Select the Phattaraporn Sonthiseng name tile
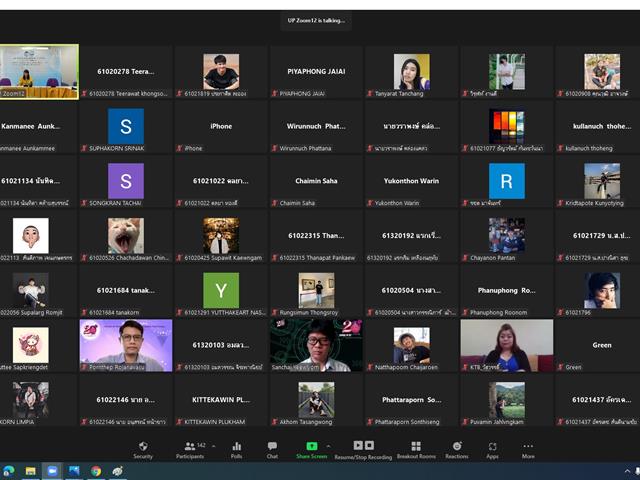The height and width of the screenshot is (480, 640). (x=411, y=400)
